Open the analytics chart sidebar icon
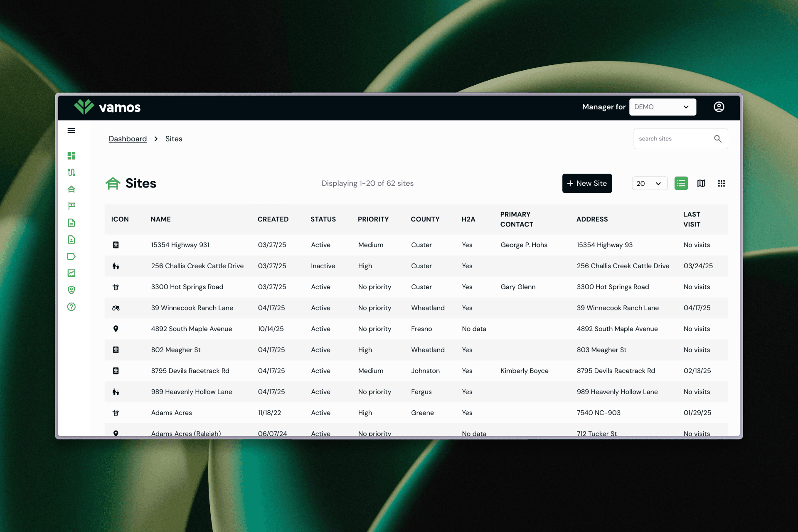Screen dimensions: 798x532 [x=71, y=273]
